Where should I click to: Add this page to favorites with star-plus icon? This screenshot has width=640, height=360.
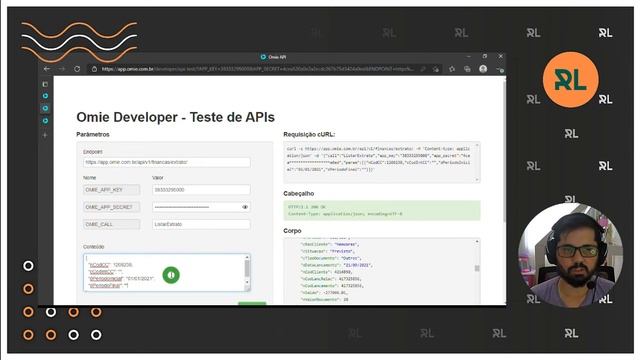point(436,69)
